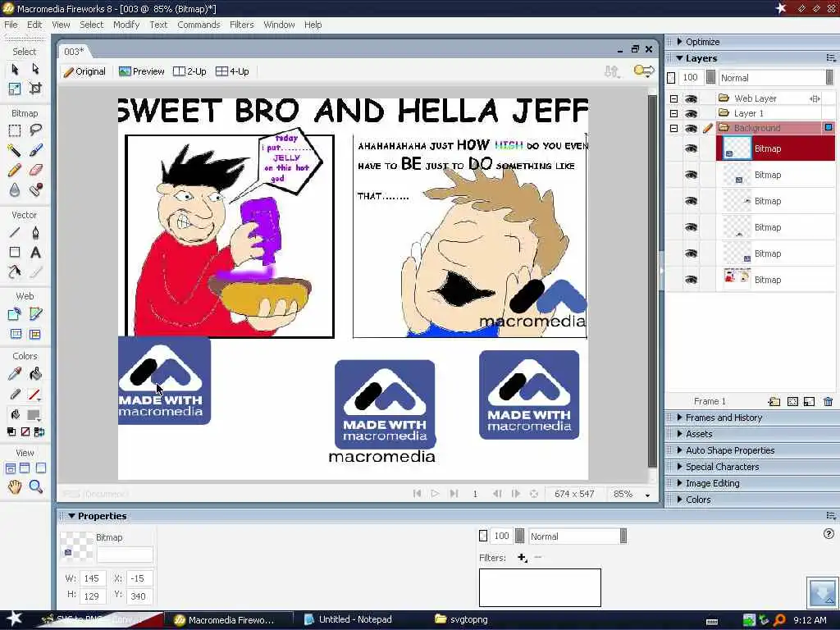840x630 pixels.
Task: Select the Paint Bucket tool
Action: pyautogui.click(x=35, y=374)
